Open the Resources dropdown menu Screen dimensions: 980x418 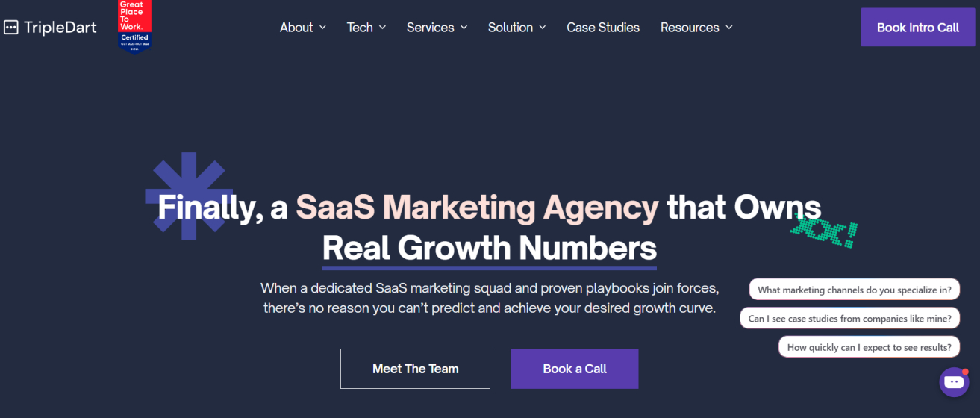pyautogui.click(x=696, y=28)
